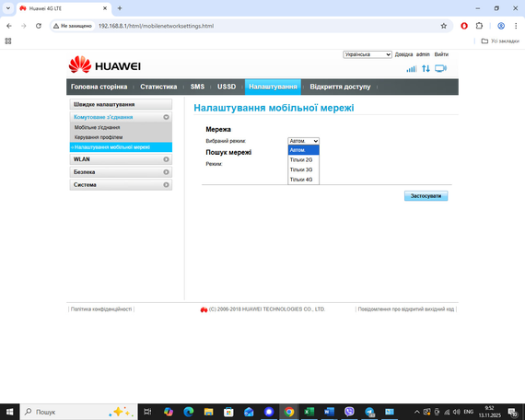Open the Усі закладки folder
Image resolution: width=525 pixels, height=420 pixels.
coord(500,41)
